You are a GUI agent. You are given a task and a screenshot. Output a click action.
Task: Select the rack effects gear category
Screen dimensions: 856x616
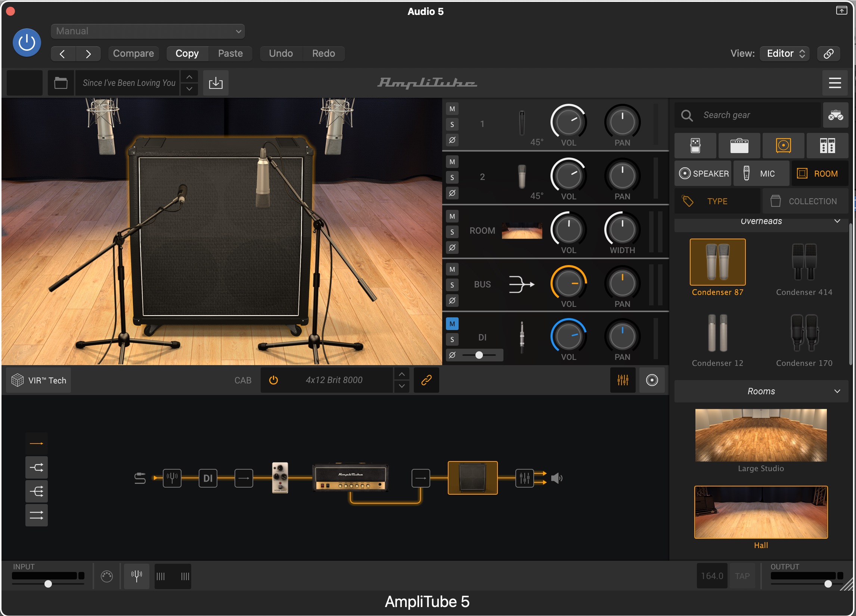click(827, 145)
